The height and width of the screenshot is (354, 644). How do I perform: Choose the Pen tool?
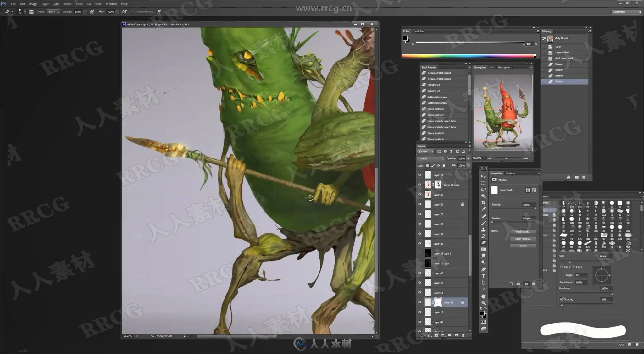click(x=483, y=269)
